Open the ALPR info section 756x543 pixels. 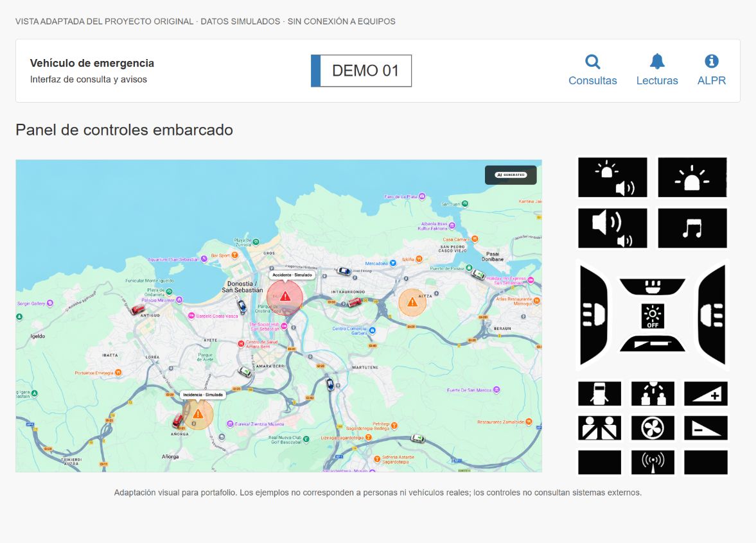tap(712, 71)
